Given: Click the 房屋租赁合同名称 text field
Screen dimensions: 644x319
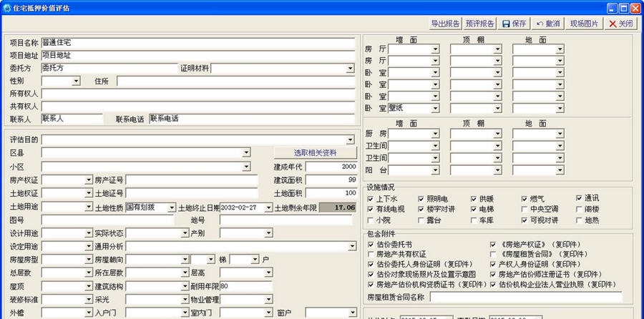Looking at the screenshot, I should pyautogui.click(x=525, y=297).
